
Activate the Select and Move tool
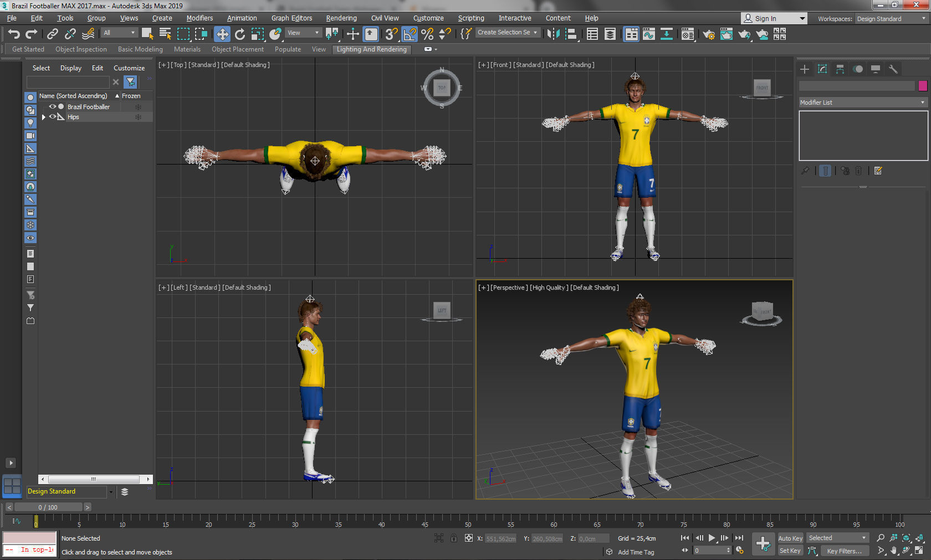click(x=222, y=34)
